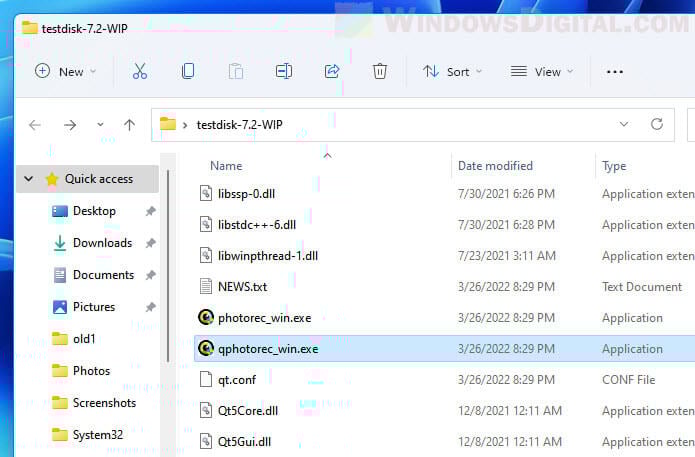Select the qphotorec_win.exe file name
The height and width of the screenshot is (457, 695).
268,349
